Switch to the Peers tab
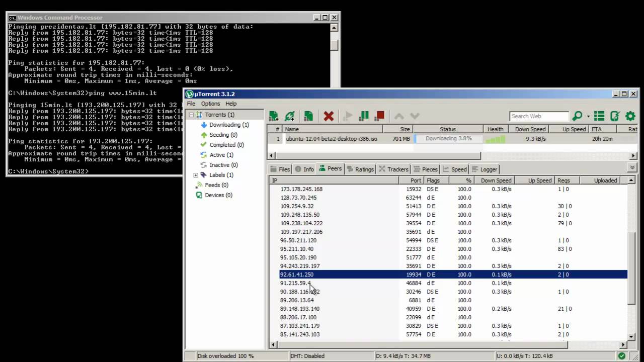644x362 pixels. [x=331, y=169]
